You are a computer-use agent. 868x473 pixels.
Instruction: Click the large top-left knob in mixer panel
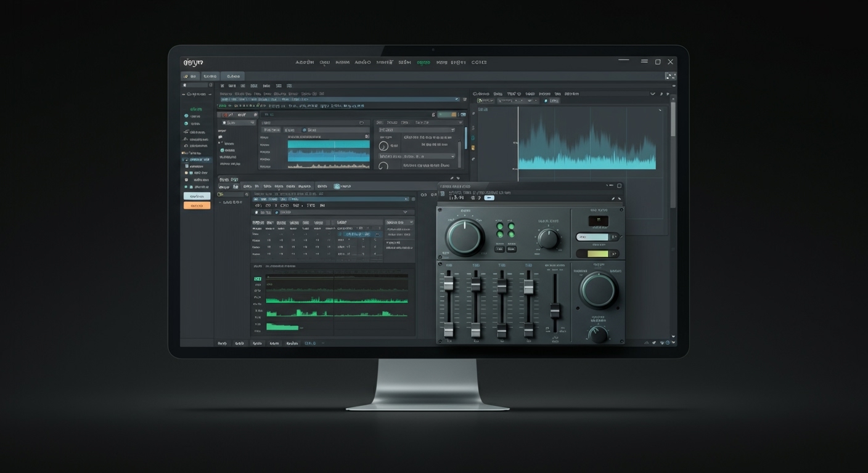(465, 236)
